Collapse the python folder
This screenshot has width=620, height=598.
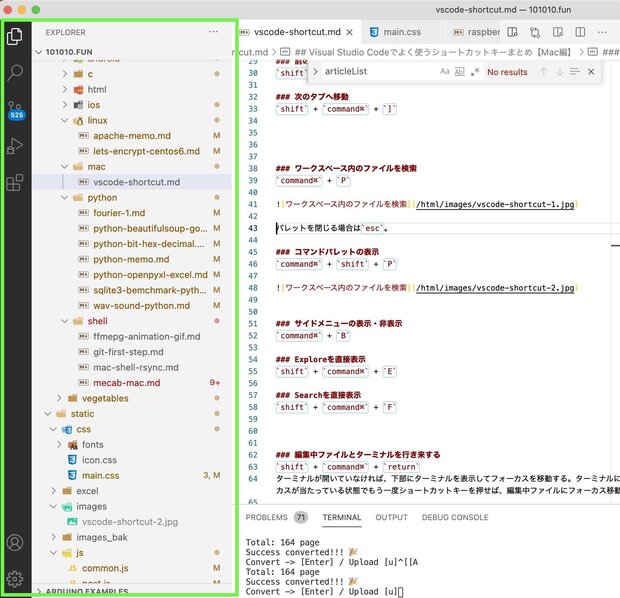click(65, 197)
